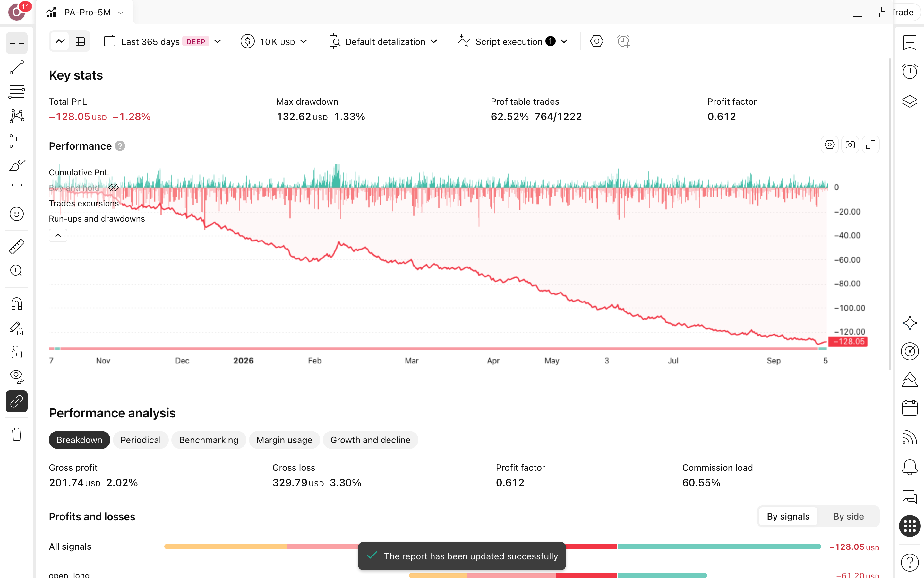This screenshot has height=578, width=924.
Task: Open the forecasting and measurement tools
Action: coord(16,141)
